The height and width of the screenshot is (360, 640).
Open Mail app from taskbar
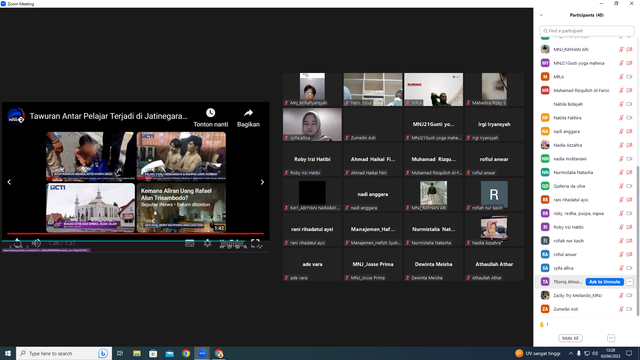169,353
